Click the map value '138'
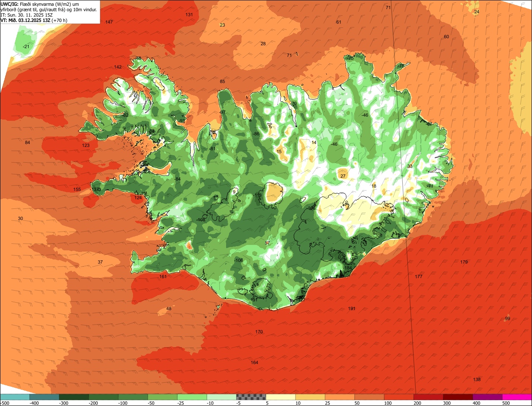The image size is (532, 406). coord(477,379)
